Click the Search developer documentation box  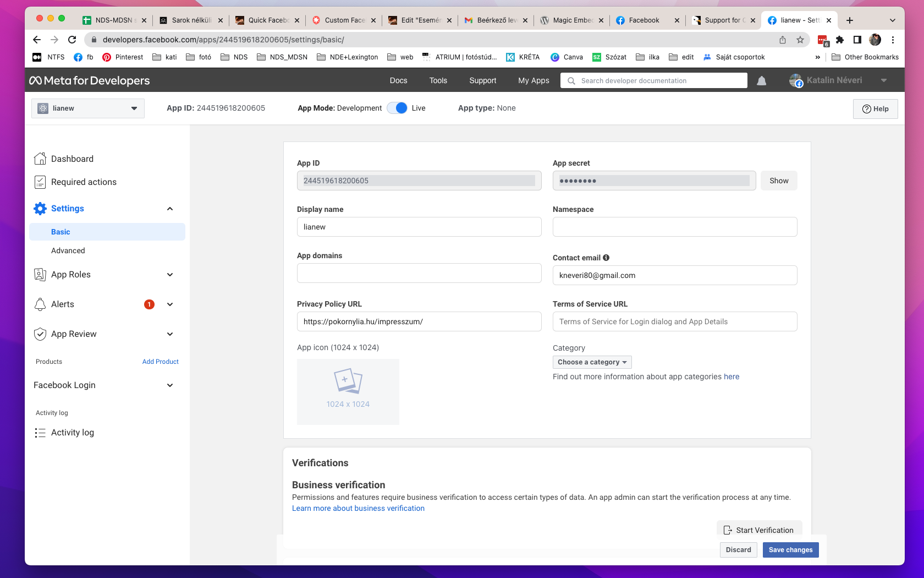pos(654,80)
